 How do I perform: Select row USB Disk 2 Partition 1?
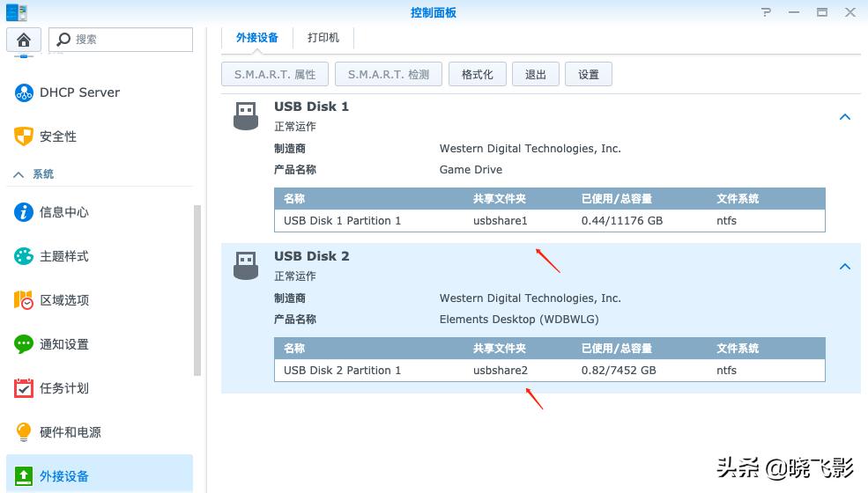coord(550,370)
